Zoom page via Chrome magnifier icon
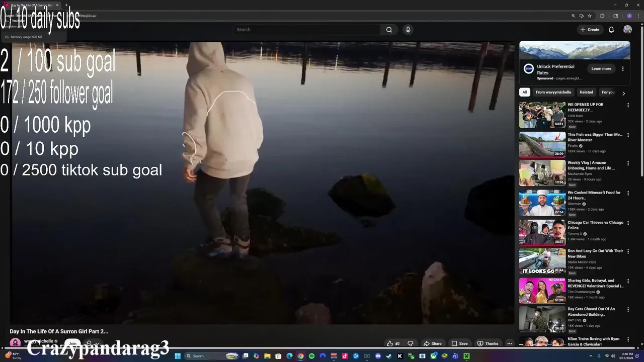644x362 pixels. coord(573,16)
